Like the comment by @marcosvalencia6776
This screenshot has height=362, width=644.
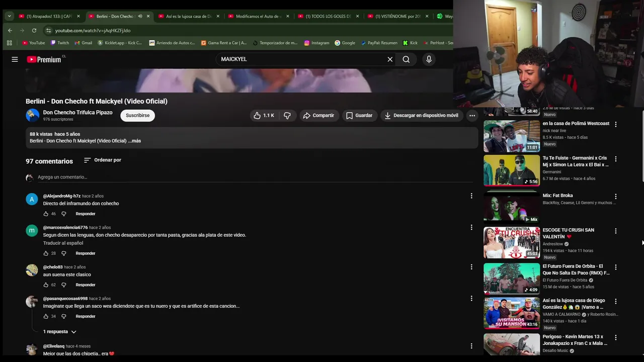46,253
